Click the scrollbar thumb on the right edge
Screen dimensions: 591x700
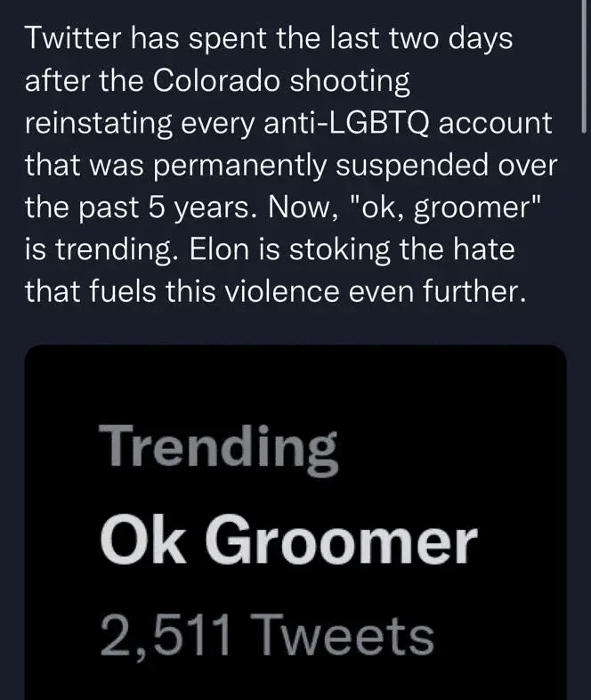click(x=584, y=67)
